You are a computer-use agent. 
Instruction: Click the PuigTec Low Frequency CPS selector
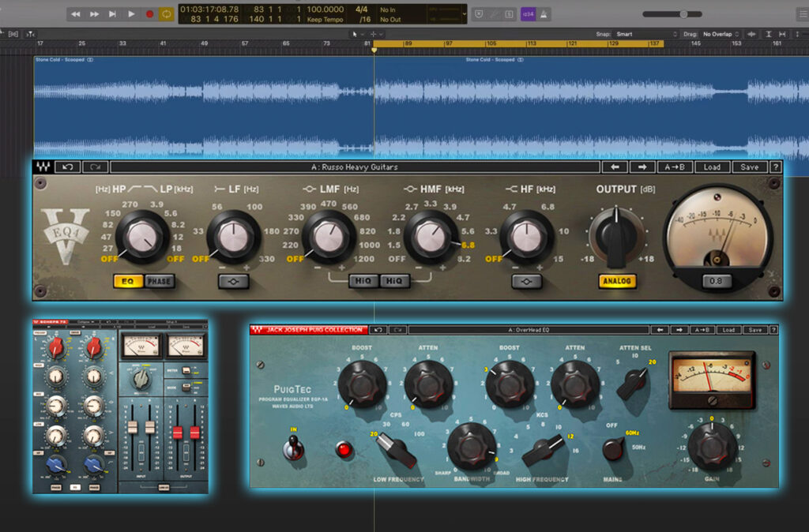397,450
